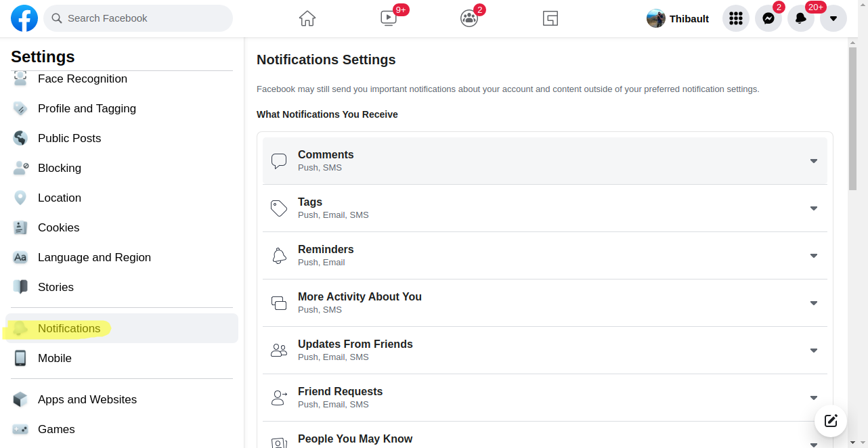Go to the Home feed icon
The width and height of the screenshot is (868, 448).
click(x=307, y=18)
